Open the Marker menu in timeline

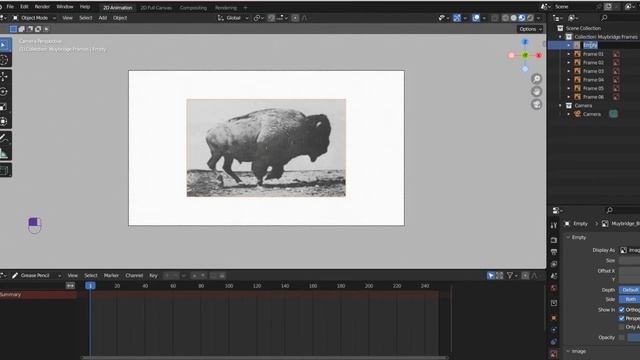[111, 276]
